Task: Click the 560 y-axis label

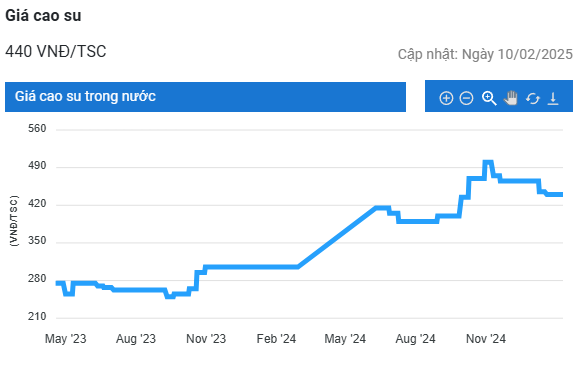Action: pos(37,129)
